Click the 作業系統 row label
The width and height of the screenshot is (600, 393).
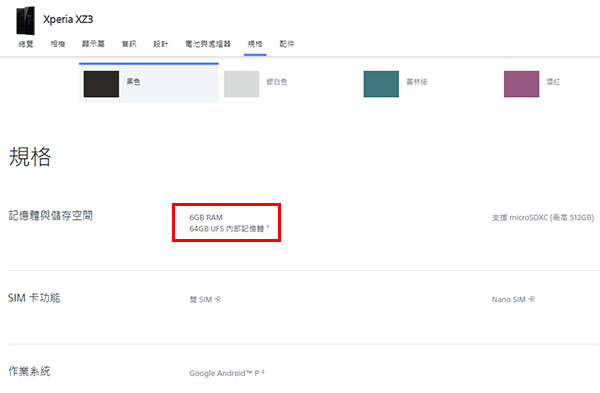29,371
